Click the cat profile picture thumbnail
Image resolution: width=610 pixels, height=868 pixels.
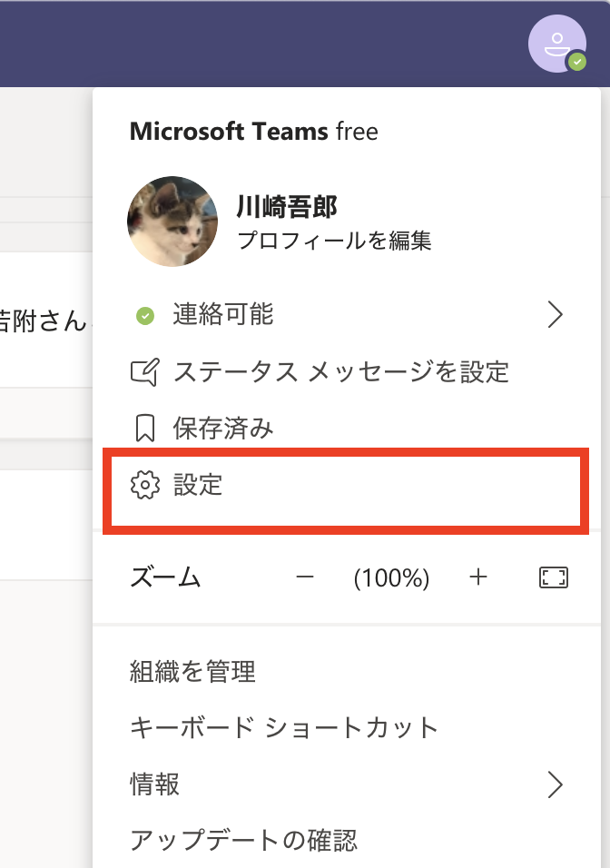click(172, 222)
